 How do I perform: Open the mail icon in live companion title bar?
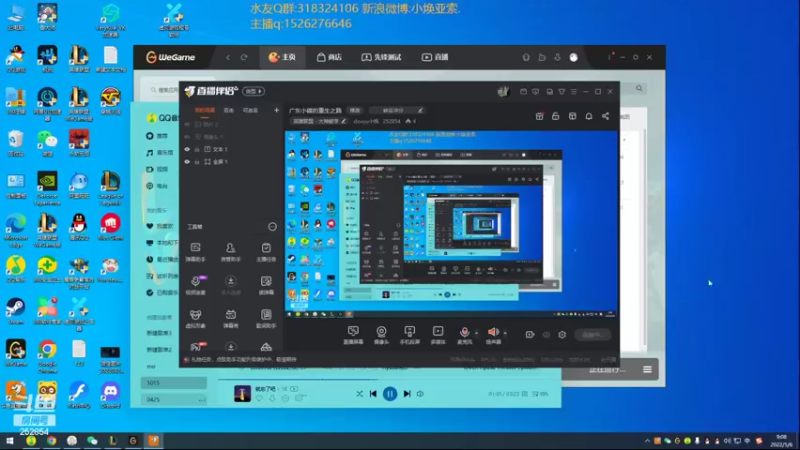tap(523, 92)
